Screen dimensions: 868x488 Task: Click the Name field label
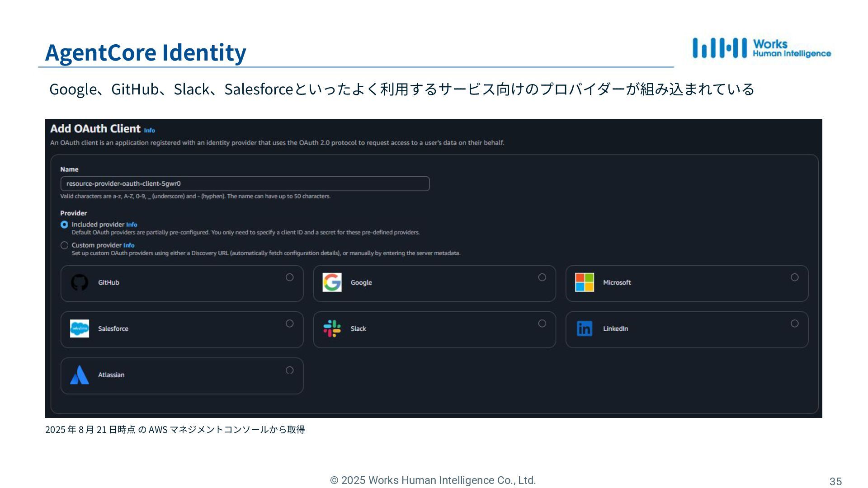(69, 169)
